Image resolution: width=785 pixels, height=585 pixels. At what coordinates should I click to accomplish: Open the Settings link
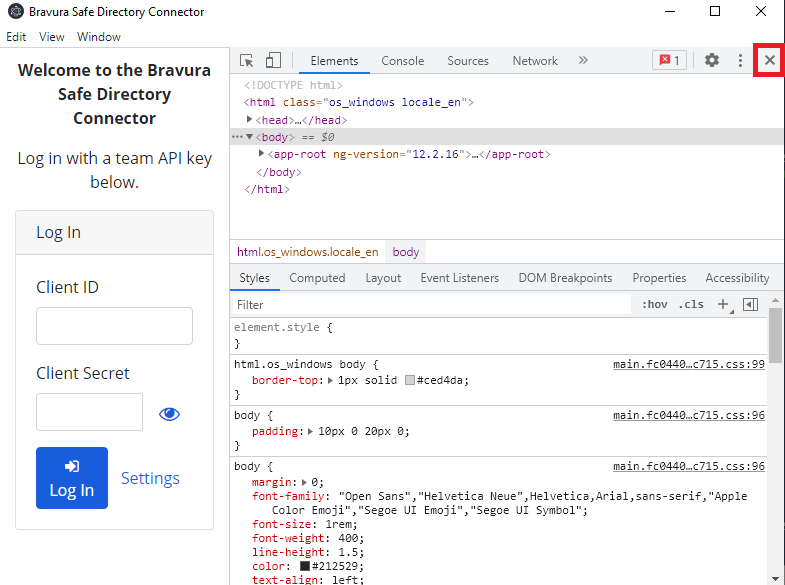(150, 478)
